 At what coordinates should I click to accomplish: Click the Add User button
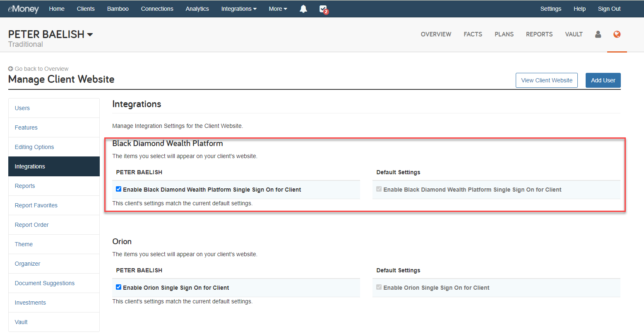tap(603, 80)
